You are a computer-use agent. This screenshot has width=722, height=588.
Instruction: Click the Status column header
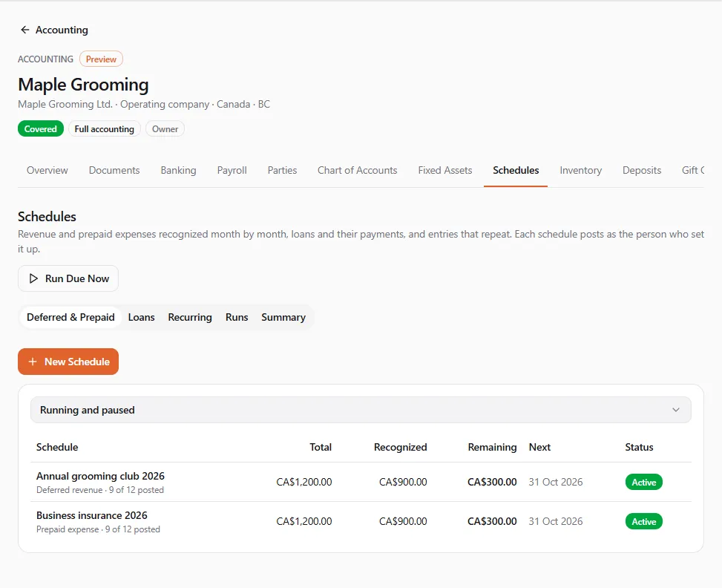tap(639, 448)
